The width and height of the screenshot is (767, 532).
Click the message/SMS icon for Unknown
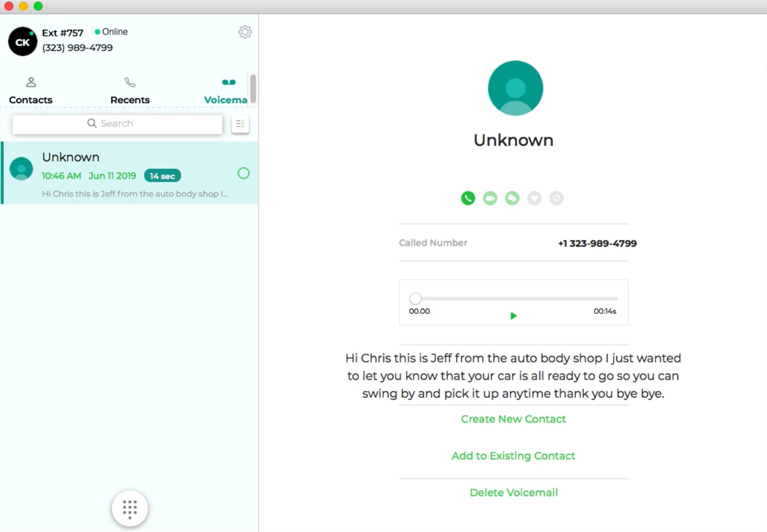[x=512, y=198]
